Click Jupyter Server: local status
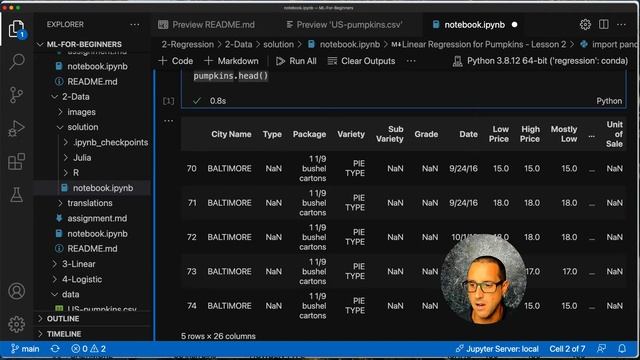Screen dimensions: 640x360 [x=497, y=349]
